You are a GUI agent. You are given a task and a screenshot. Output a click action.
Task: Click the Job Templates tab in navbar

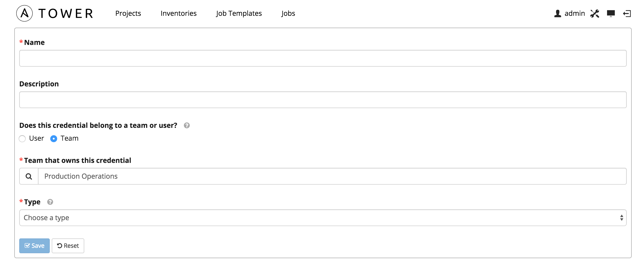click(x=239, y=13)
